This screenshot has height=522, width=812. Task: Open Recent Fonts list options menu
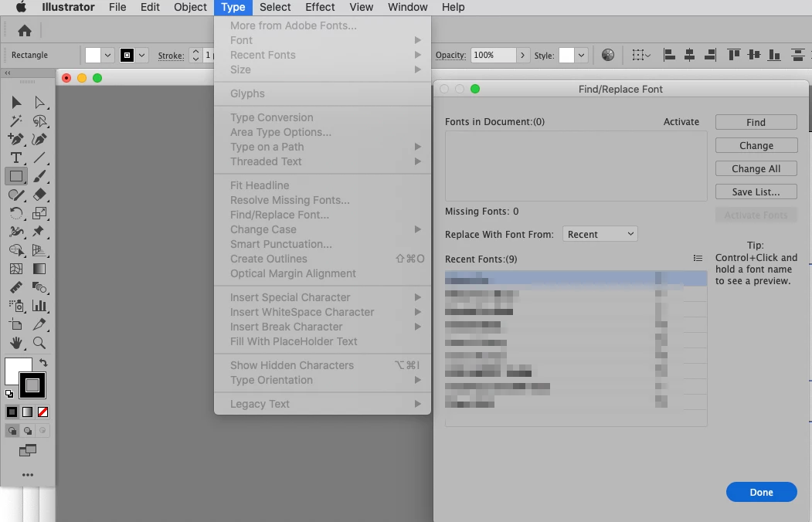tap(698, 258)
